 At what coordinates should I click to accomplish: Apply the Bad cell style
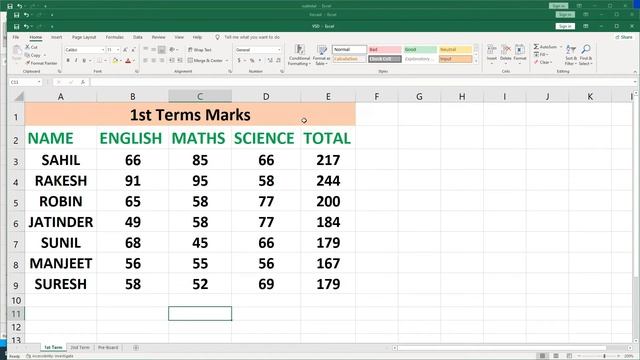(384, 50)
